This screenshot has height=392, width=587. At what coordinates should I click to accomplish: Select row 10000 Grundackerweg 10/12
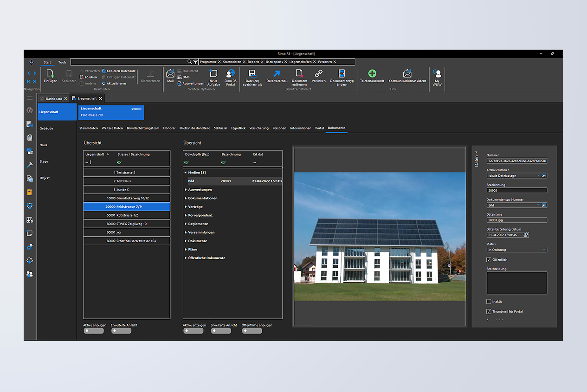127,198
